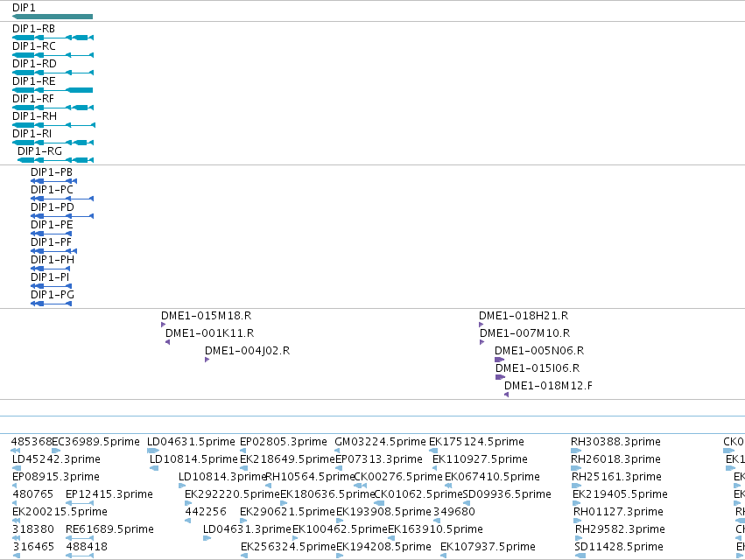Select the DIP1-PE protein label
Viewport: 745px width, 560px height.
(52, 225)
